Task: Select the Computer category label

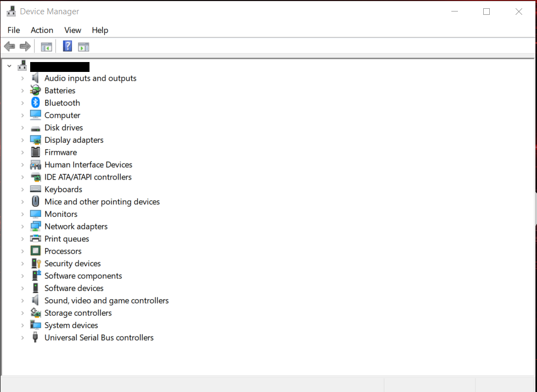Action: [63, 115]
